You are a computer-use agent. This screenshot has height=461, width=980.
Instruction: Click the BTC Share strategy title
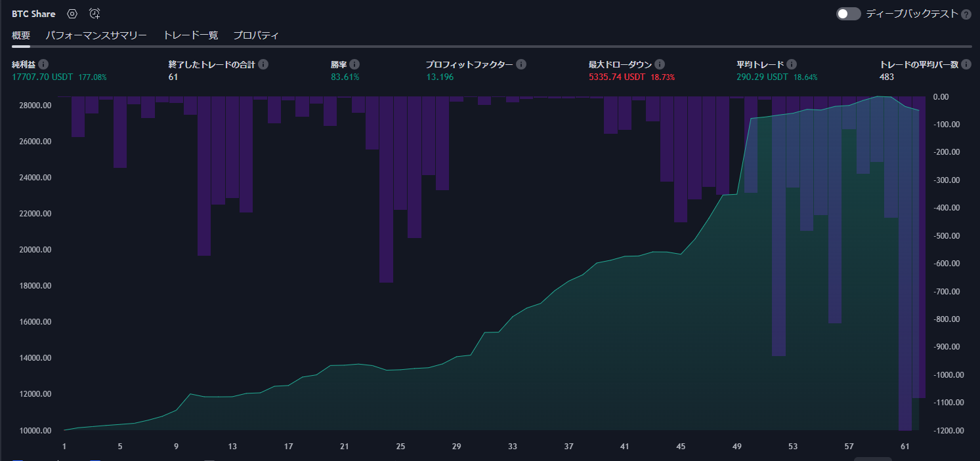[33, 14]
